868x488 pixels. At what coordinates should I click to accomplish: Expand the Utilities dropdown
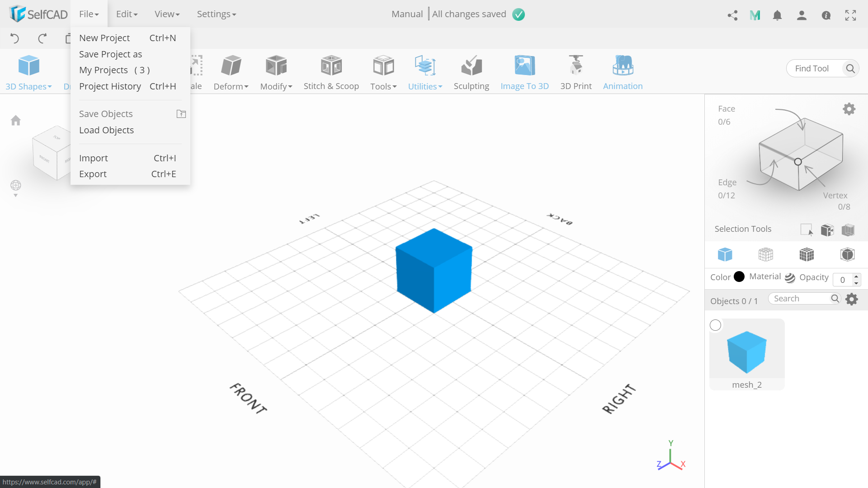(425, 86)
